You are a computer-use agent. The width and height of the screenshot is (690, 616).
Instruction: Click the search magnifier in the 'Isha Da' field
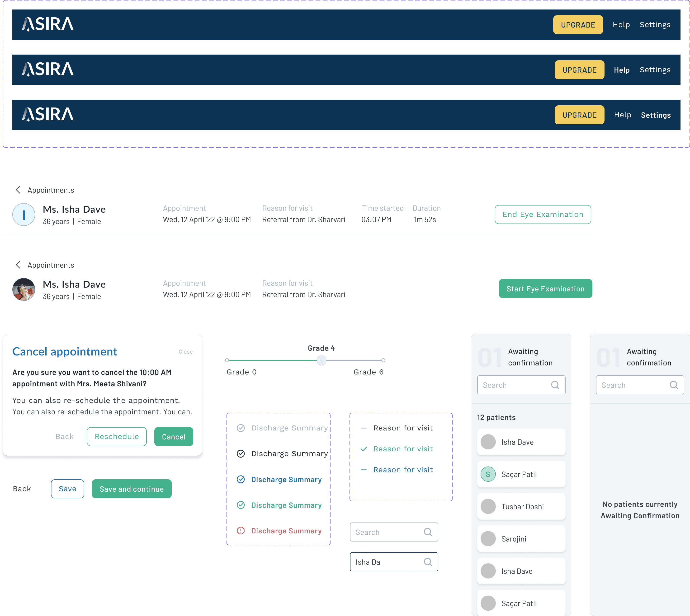pyautogui.click(x=427, y=562)
